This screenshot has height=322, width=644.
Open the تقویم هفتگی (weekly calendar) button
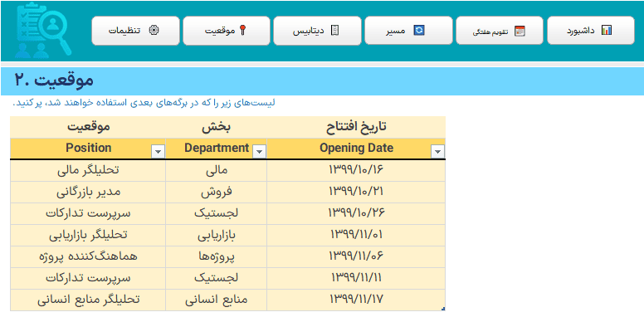click(500, 31)
